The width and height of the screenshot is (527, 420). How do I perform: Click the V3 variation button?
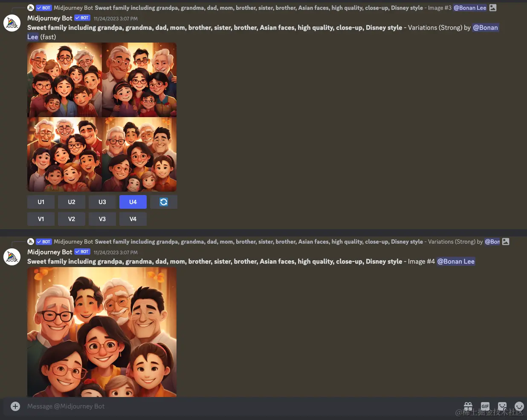102,219
